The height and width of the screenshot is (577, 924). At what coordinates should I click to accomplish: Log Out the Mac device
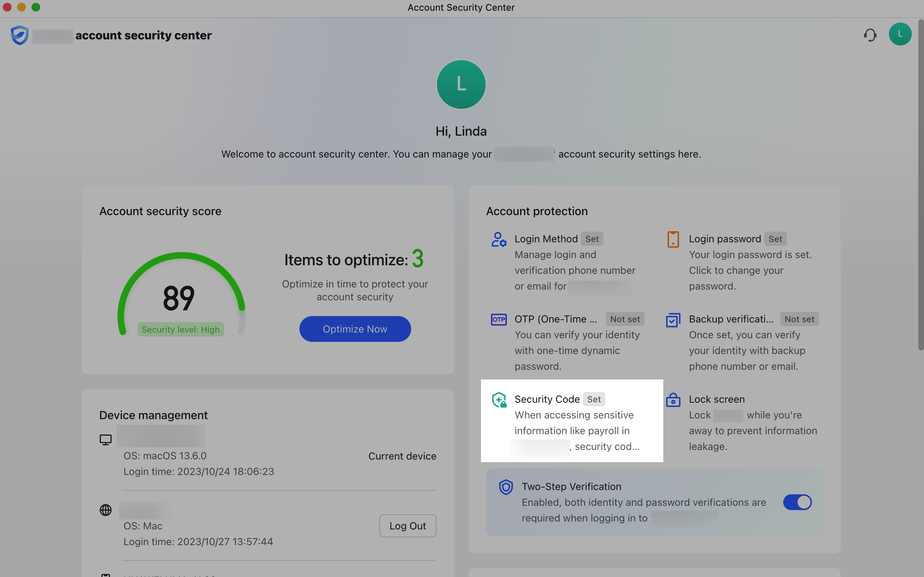[408, 525]
